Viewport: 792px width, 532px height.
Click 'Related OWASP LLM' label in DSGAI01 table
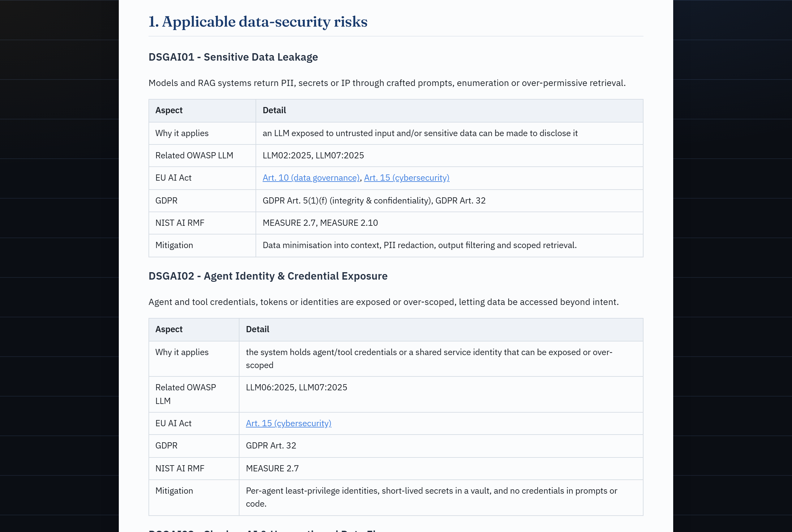pos(194,155)
